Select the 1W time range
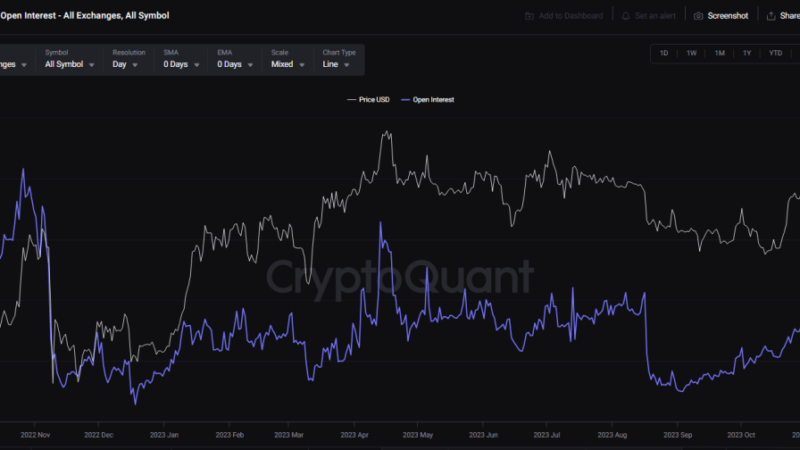Viewport: 800px width, 450px height. click(x=691, y=53)
